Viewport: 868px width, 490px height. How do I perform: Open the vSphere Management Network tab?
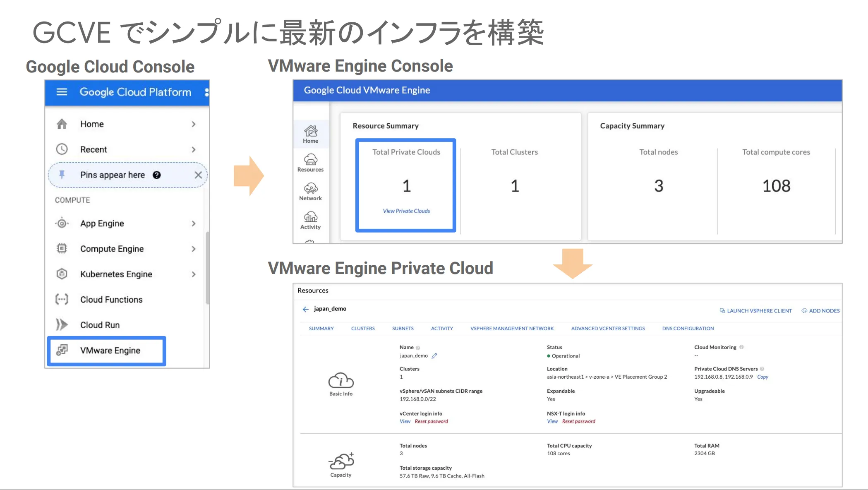[x=512, y=329]
